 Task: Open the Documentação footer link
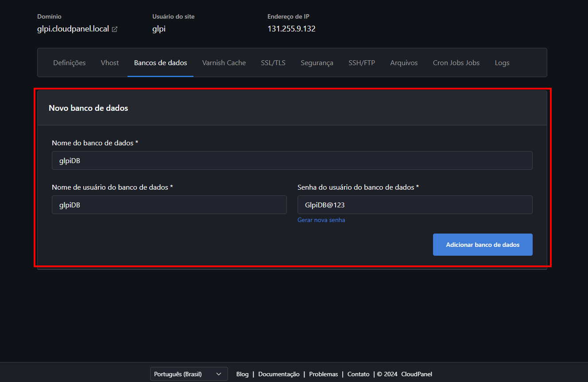point(279,374)
